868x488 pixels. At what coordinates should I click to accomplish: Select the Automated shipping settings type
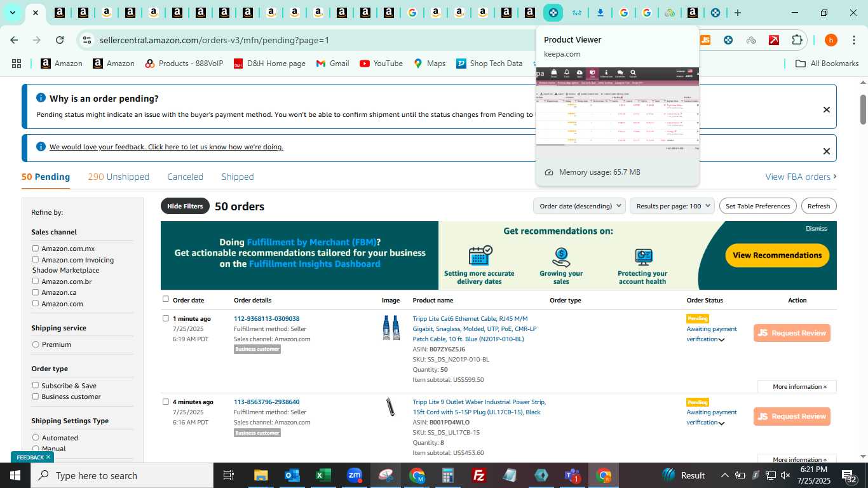pyautogui.click(x=36, y=437)
